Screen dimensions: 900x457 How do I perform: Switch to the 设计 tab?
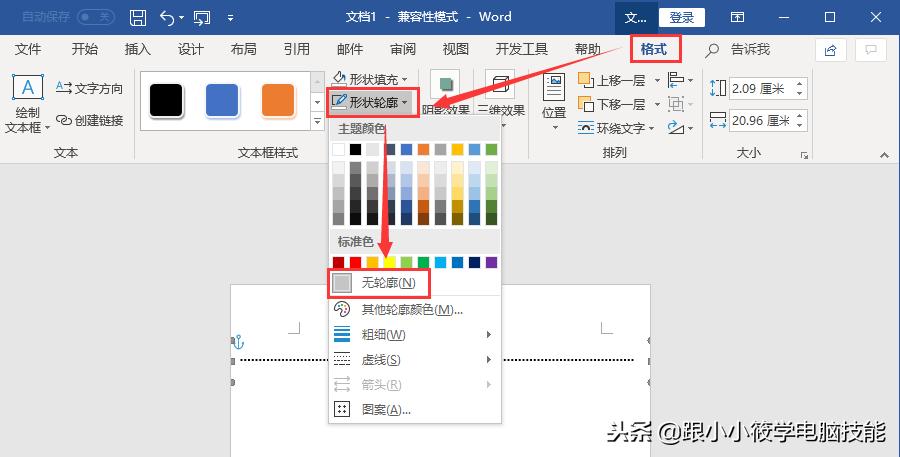[x=191, y=49]
